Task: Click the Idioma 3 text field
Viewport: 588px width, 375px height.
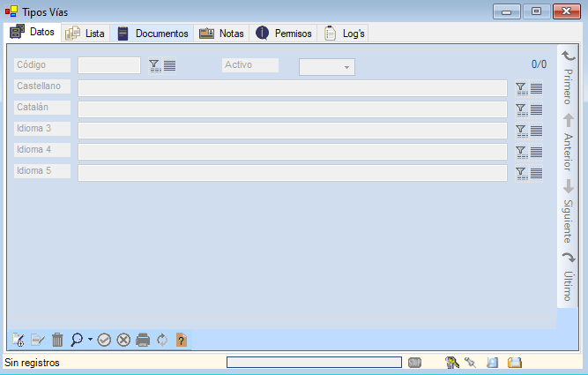Action: pos(292,131)
